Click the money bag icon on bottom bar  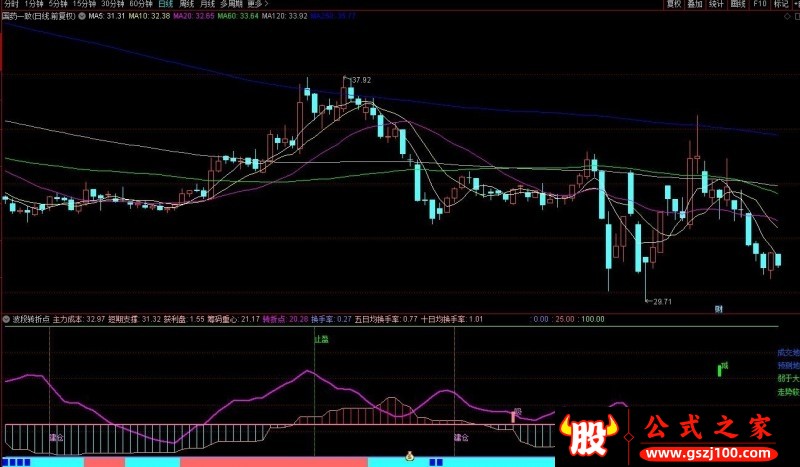(x=409, y=456)
